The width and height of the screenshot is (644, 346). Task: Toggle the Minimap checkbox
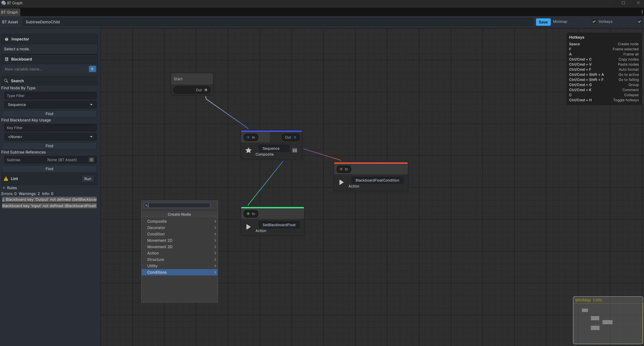tap(594, 21)
